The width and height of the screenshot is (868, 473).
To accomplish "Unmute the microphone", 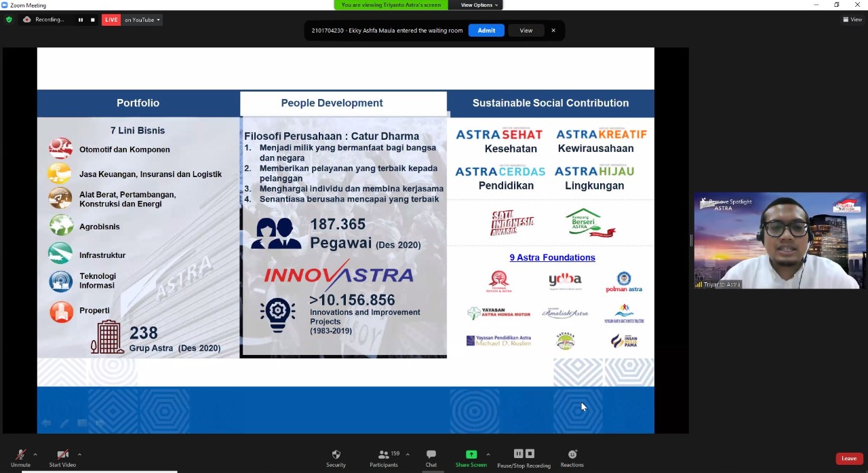I will click(x=20, y=458).
